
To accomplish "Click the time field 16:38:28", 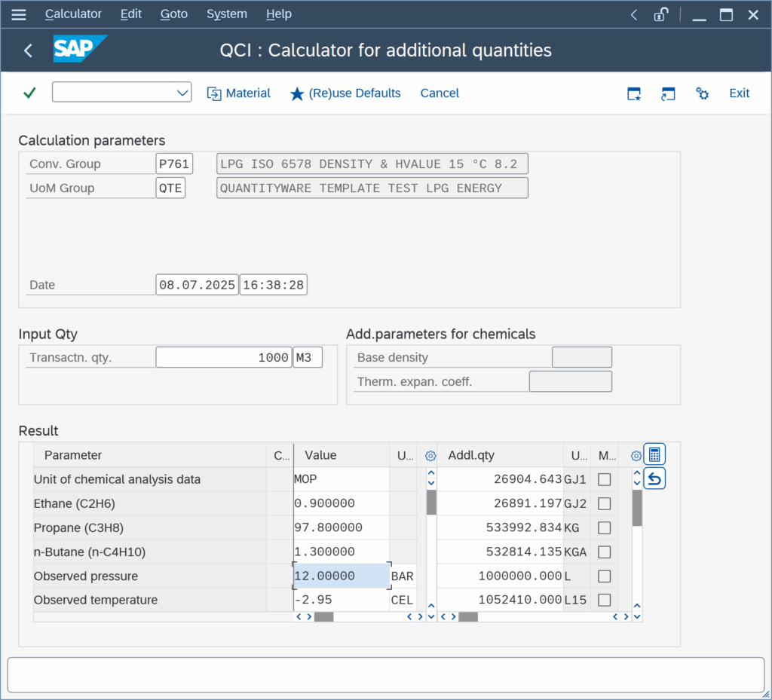I will click(273, 285).
